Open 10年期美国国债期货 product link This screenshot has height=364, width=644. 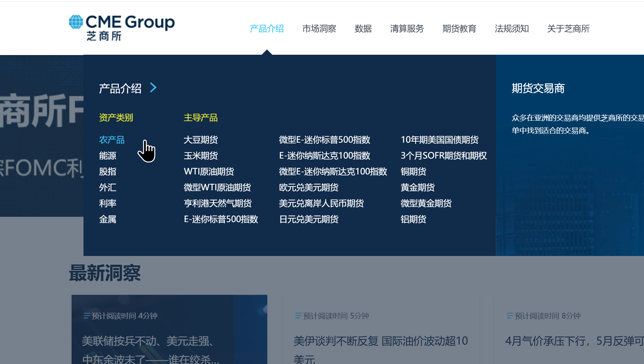click(x=439, y=140)
